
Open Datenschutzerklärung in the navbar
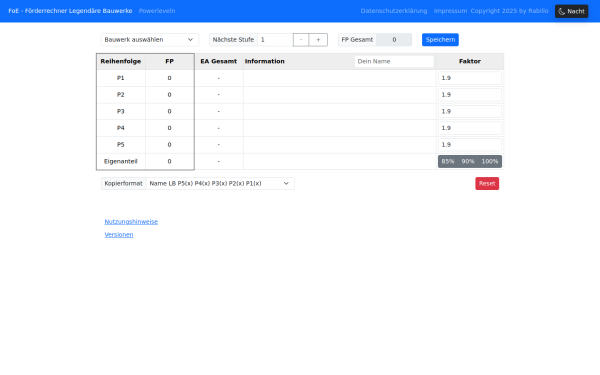(394, 11)
